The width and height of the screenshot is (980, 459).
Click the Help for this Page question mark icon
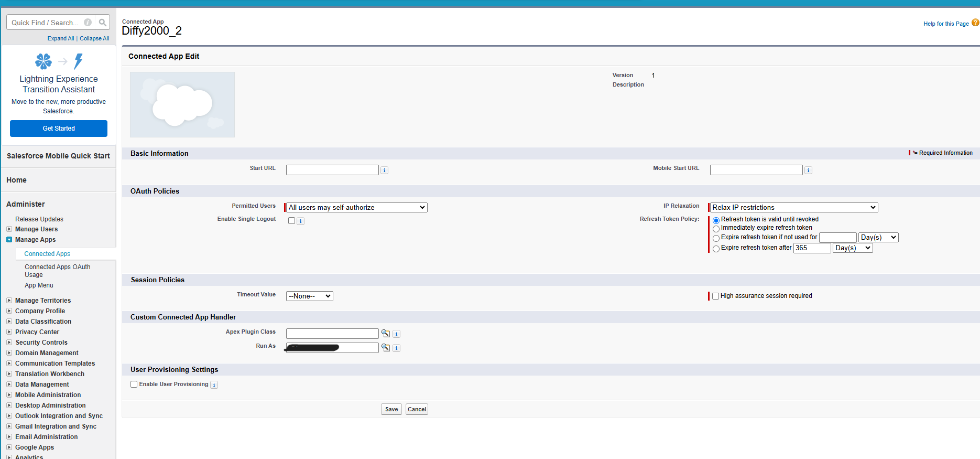(x=975, y=23)
